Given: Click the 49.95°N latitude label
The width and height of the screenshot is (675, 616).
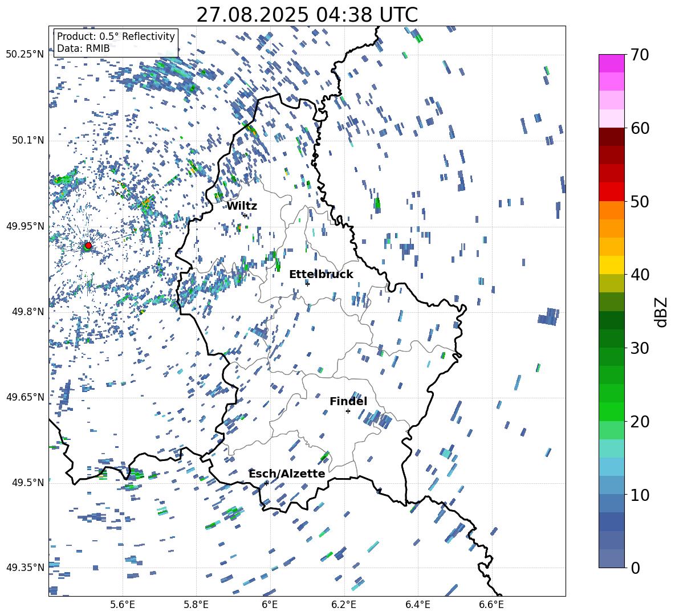Looking at the screenshot, I should (25, 226).
